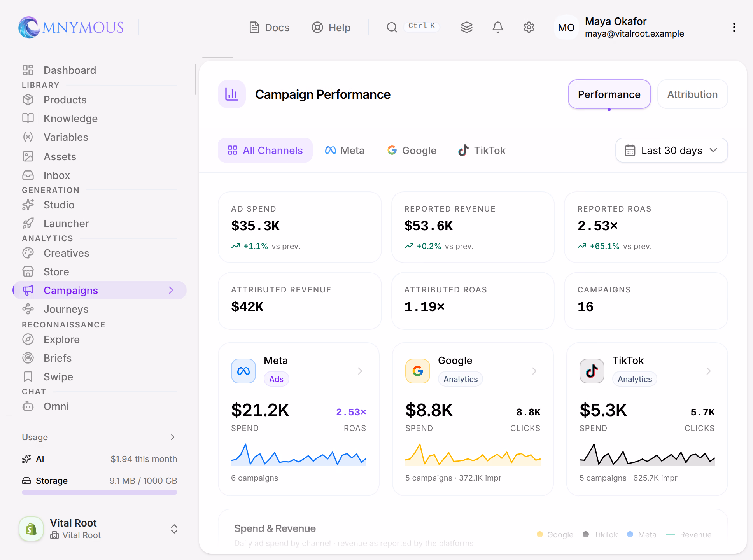The height and width of the screenshot is (560, 753).
Task: Select All Channels filter
Action: [x=265, y=150]
